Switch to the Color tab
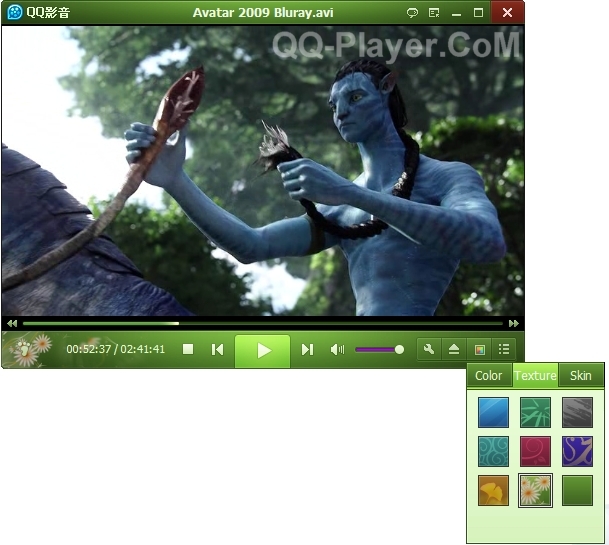 (489, 376)
